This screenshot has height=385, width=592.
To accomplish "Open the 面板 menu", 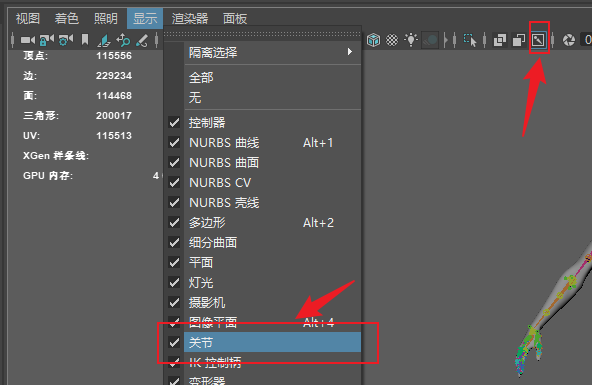I will pos(235,18).
